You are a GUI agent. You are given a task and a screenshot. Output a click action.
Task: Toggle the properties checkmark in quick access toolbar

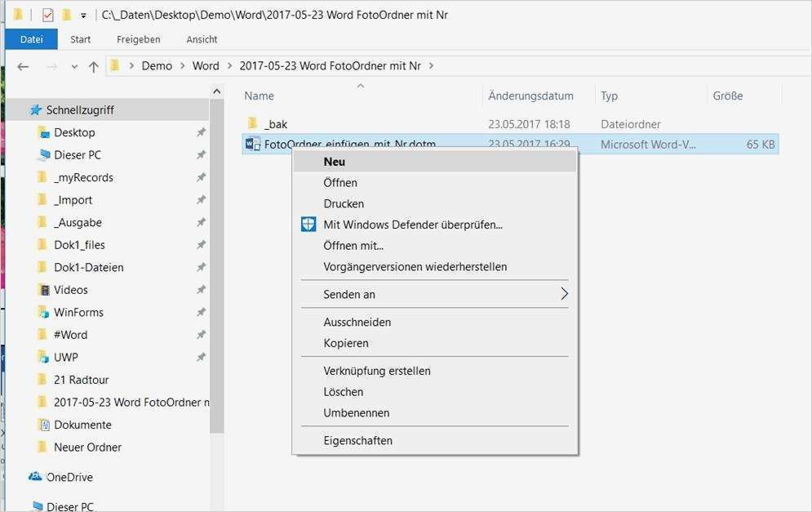click(x=48, y=15)
